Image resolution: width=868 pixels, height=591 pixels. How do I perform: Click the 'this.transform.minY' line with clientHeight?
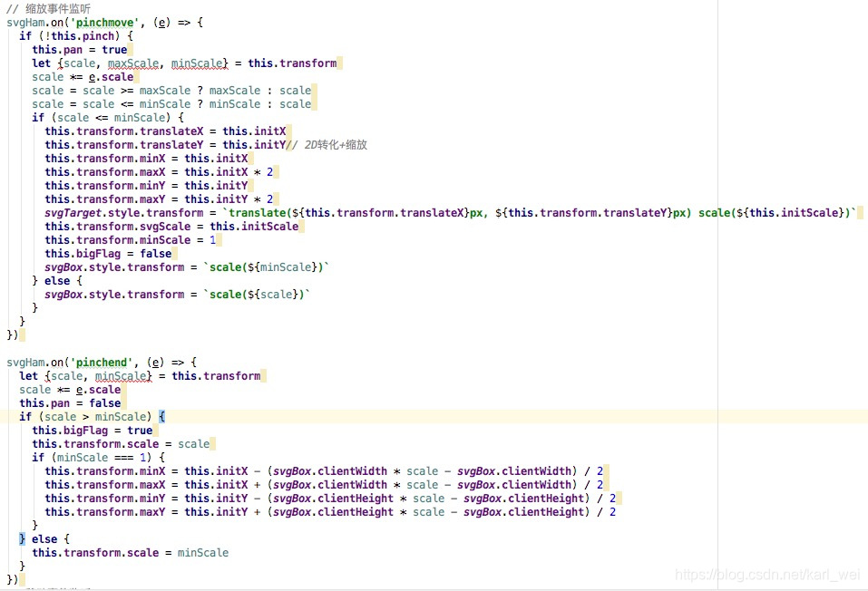coord(330,499)
